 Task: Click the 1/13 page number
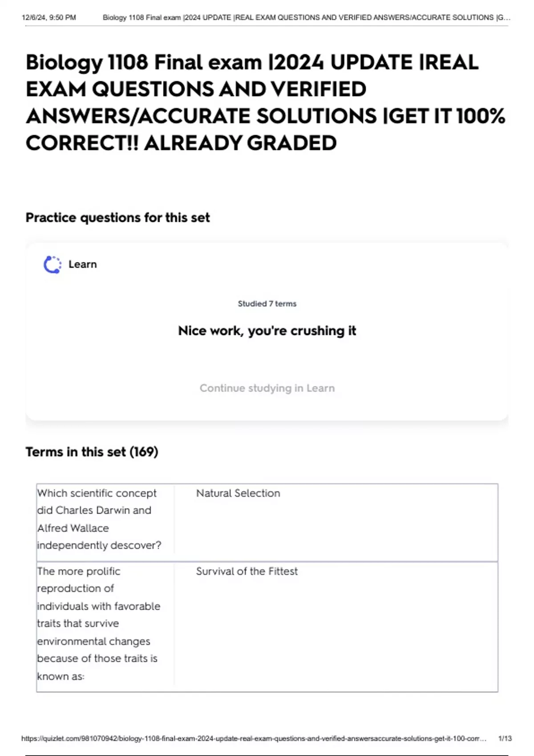point(505,739)
